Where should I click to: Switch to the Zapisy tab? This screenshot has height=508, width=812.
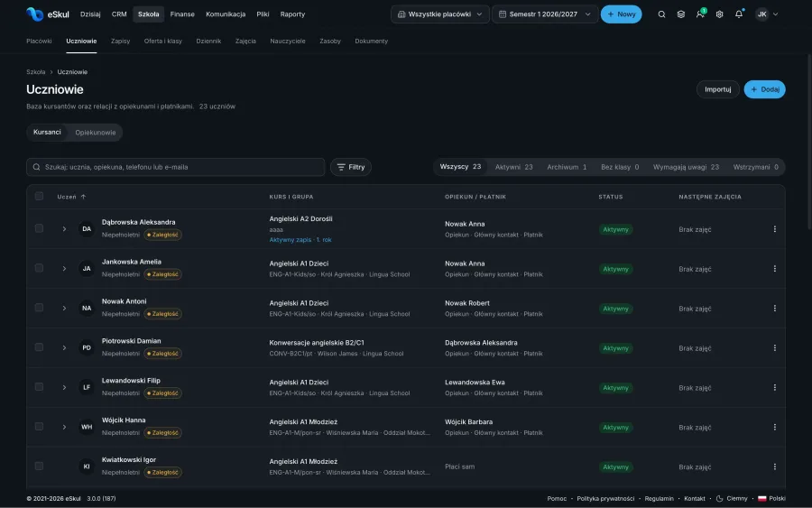pyautogui.click(x=120, y=41)
